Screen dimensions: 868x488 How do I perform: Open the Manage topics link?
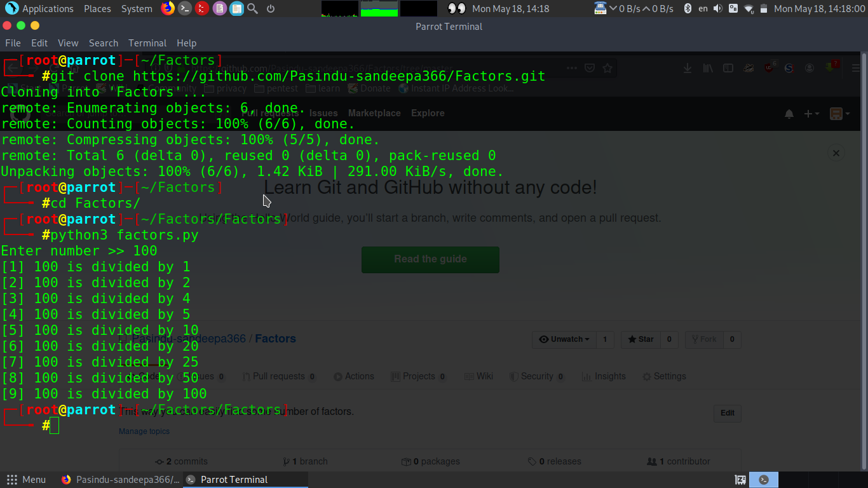click(x=144, y=431)
